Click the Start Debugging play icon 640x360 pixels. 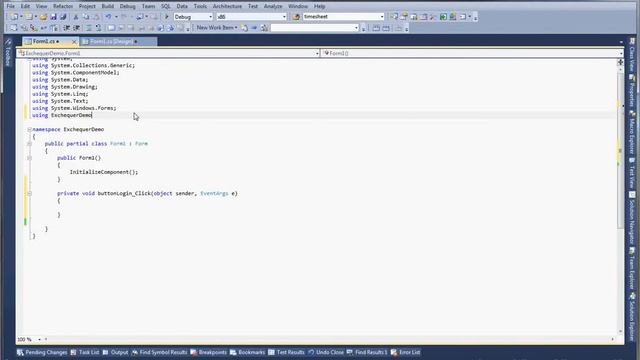167,17
